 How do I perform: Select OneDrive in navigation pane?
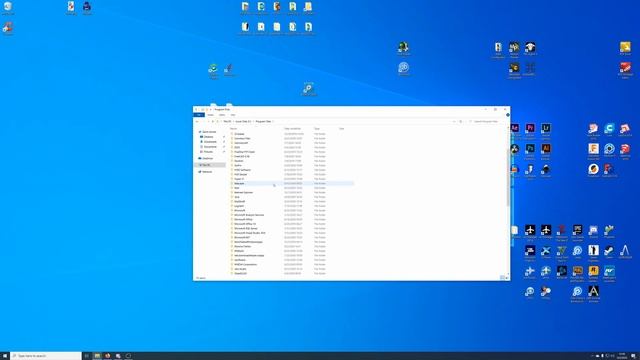click(x=207, y=158)
